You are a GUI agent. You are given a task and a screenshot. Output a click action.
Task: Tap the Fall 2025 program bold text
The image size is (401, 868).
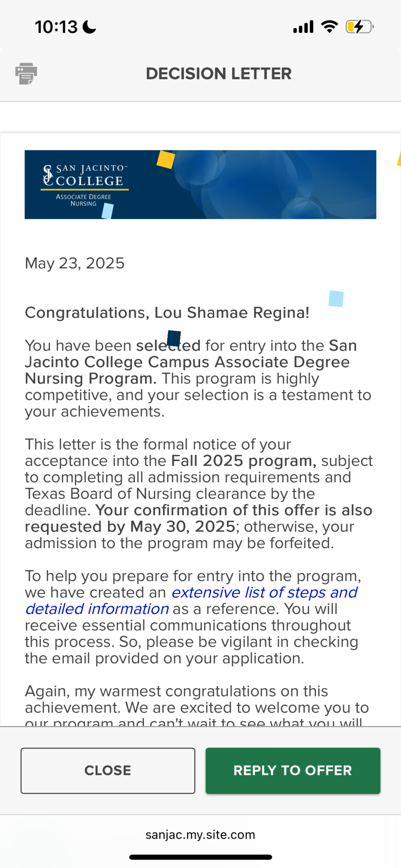click(x=244, y=461)
